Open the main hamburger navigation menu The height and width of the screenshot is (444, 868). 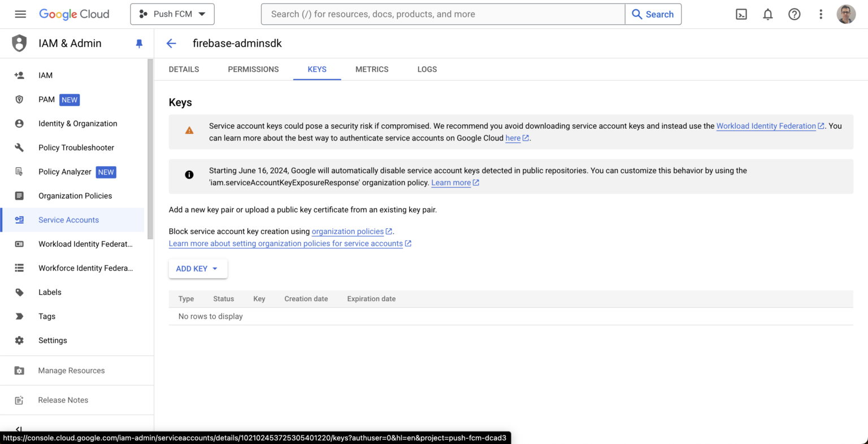(20, 14)
